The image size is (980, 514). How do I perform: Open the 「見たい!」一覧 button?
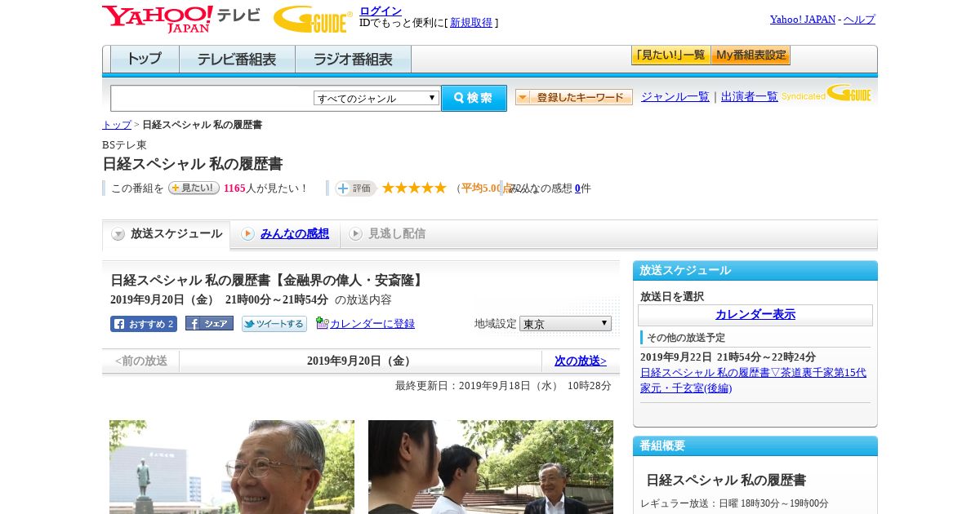[x=670, y=55]
